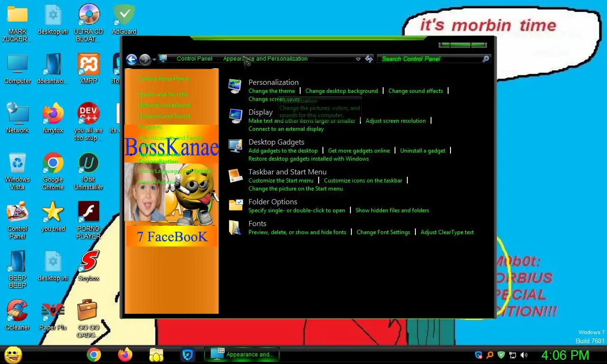Click Preview, delete, or show and hide fonts

[x=297, y=232]
